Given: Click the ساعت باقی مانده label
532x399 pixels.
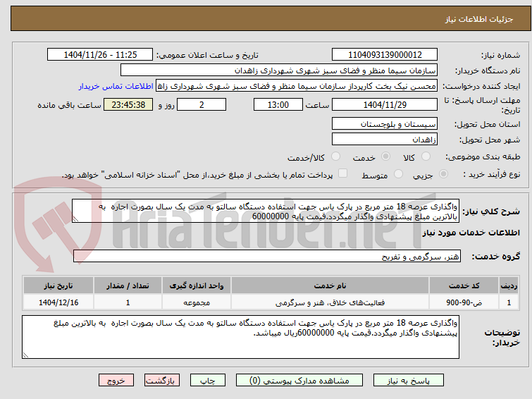Looking at the screenshot, I should 69,105.
